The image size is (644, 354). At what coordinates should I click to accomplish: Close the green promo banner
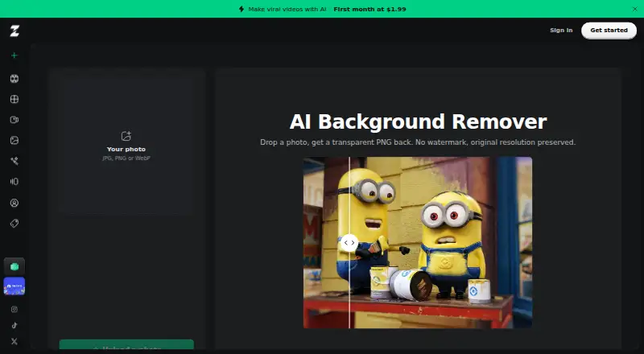pos(635,9)
